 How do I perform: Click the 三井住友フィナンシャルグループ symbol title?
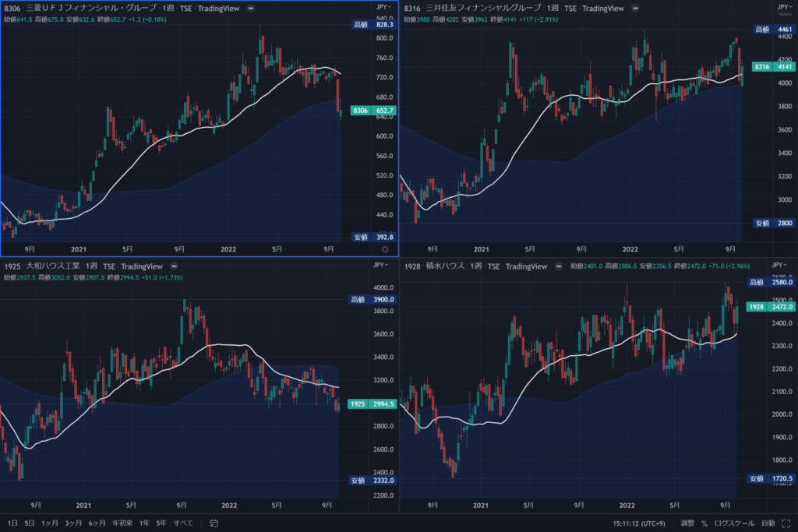point(483,8)
